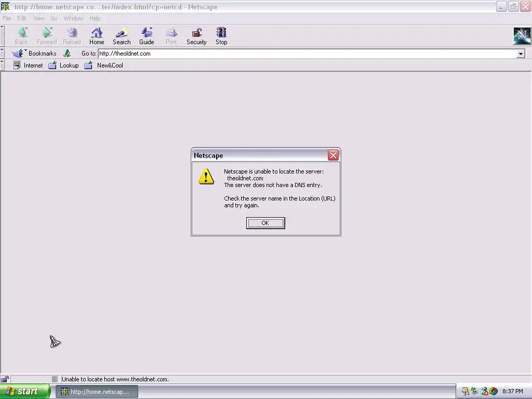Click 'Unable to locate host' status text

point(115,379)
